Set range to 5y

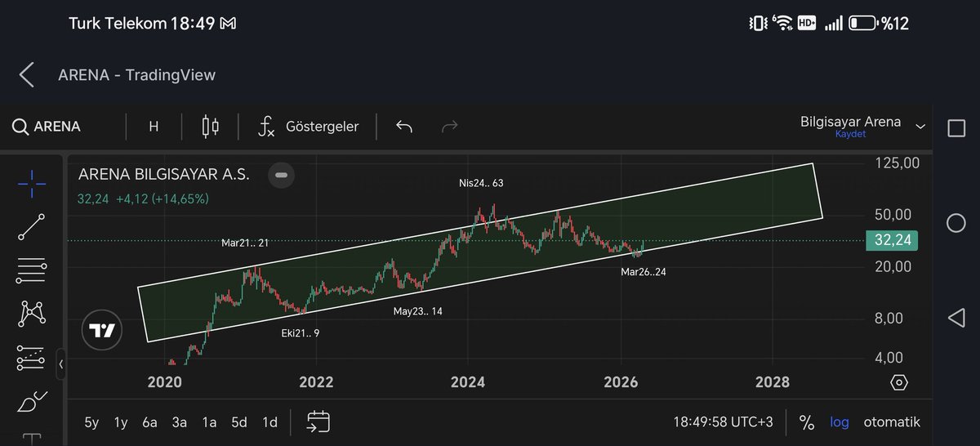coord(91,422)
